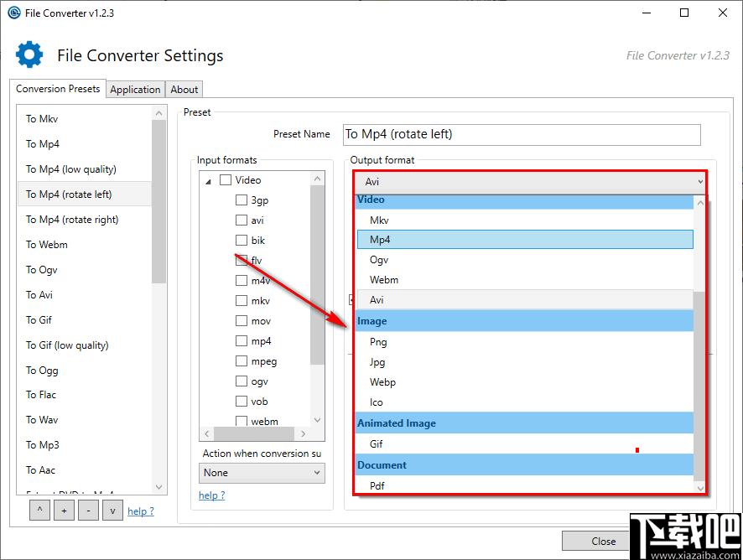
Task: Click the File Converter title bar icon
Action: 14,13
